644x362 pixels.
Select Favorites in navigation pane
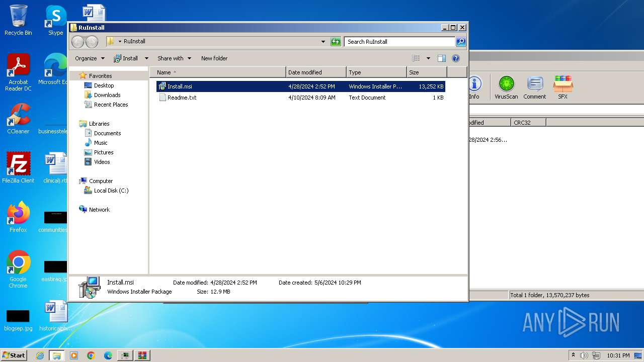100,76
